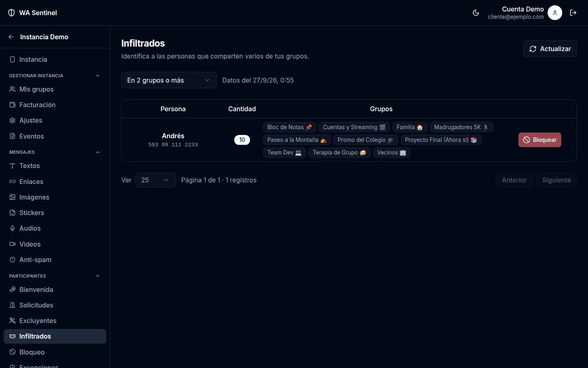Click the 'Team Dev' group tag
Screen dimensions: 588x368
[284, 153]
